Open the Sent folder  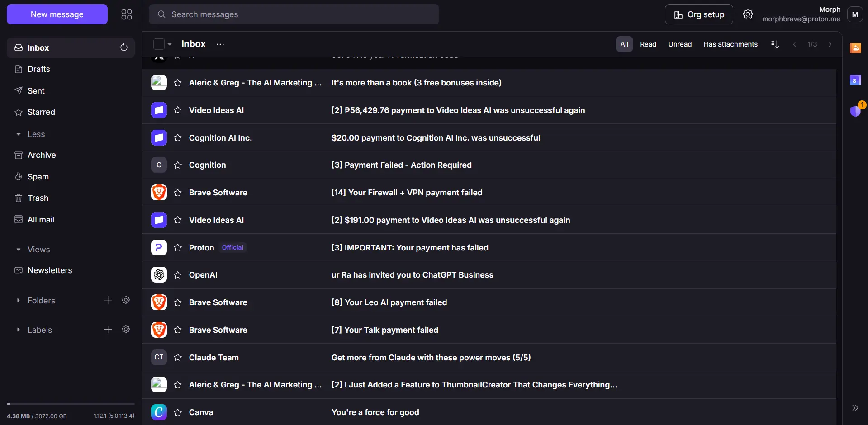click(71, 91)
